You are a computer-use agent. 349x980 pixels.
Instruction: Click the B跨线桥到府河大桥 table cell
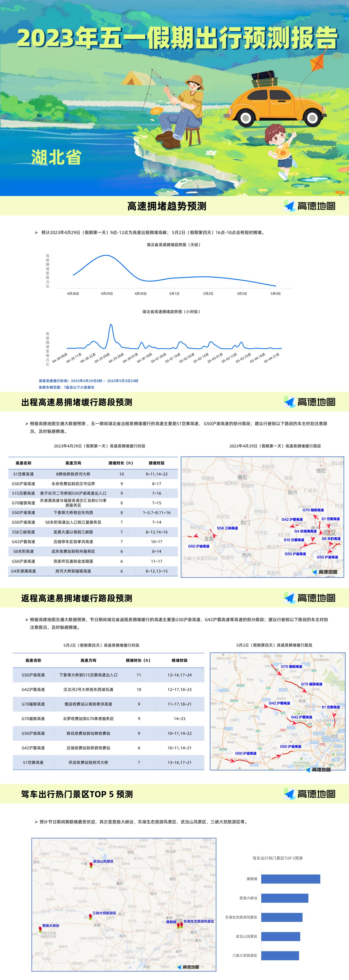[73, 474]
